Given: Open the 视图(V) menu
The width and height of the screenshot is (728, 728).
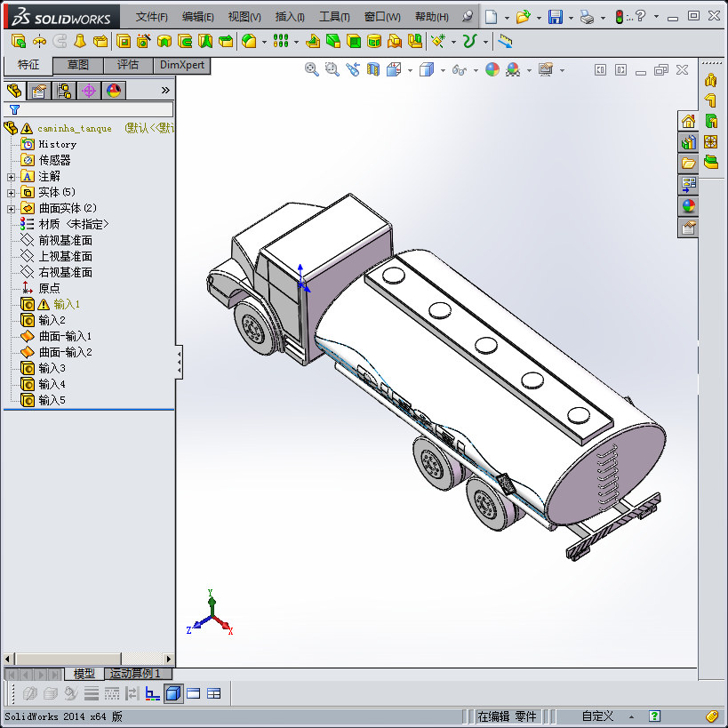Looking at the screenshot, I should (x=244, y=17).
